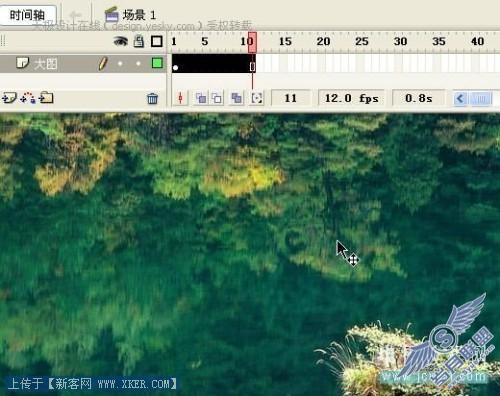This screenshot has width=500, height=396.
Task: Click frame 25 on the timeline ruler
Action: tap(362, 42)
